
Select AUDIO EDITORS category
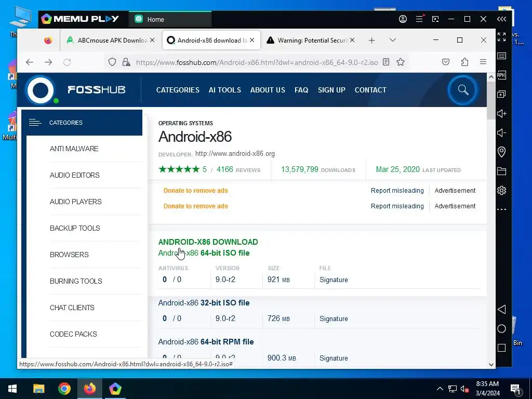click(x=75, y=175)
